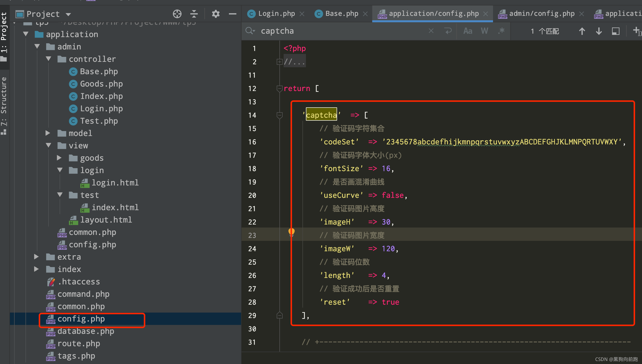Open Project panel settings gear
Image resolution: width=642 pixels, height=364 pixels.
[x=215, y=14]
